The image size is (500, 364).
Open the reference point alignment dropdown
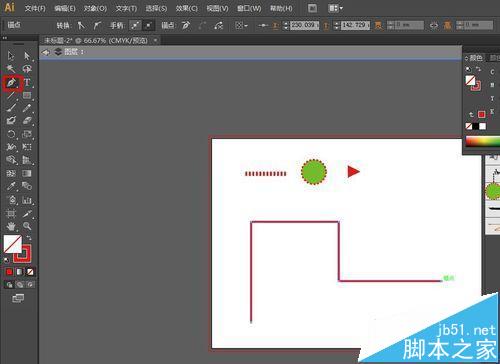(241, 25)
